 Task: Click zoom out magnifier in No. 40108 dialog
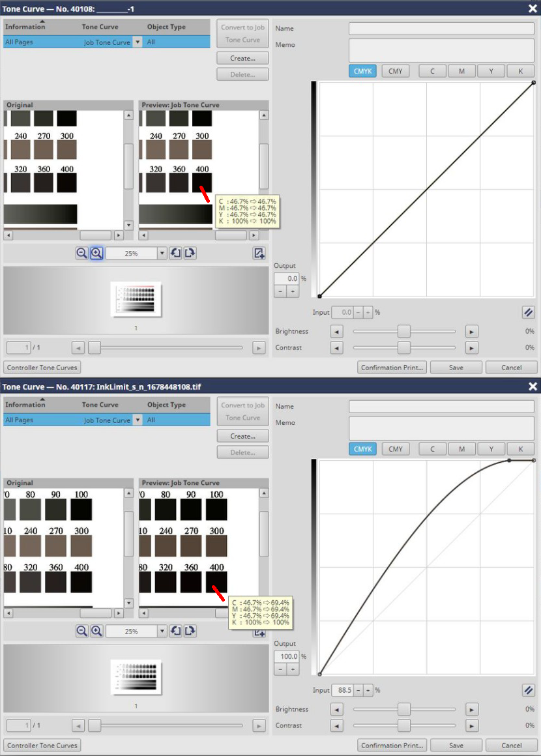point(81,254)
